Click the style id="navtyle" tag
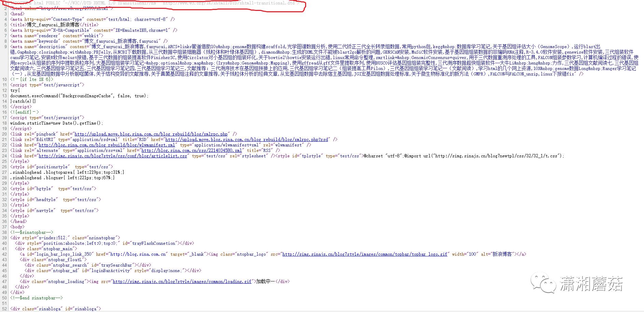Image resolution: width=644 pixels, height=312 pixels. point(54,211)
